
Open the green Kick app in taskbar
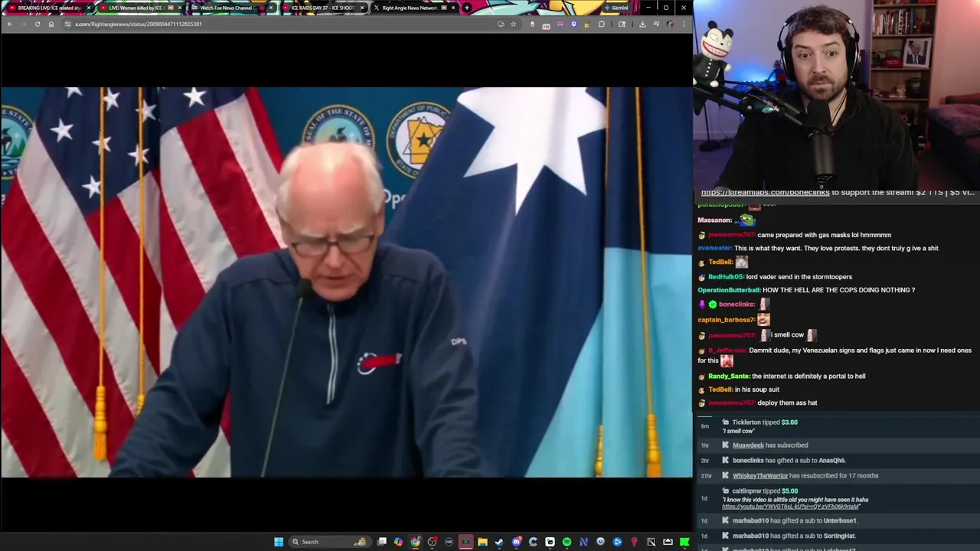[684, 542]
